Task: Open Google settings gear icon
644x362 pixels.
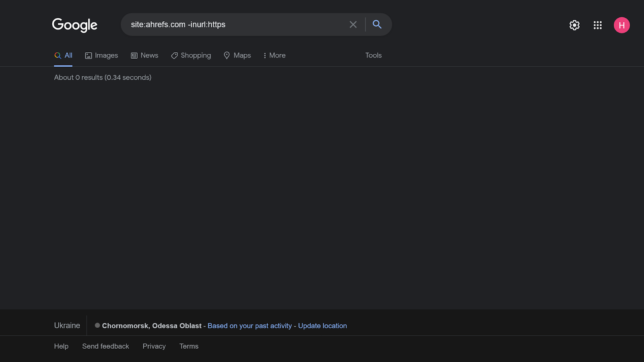Action: [574, 25]
